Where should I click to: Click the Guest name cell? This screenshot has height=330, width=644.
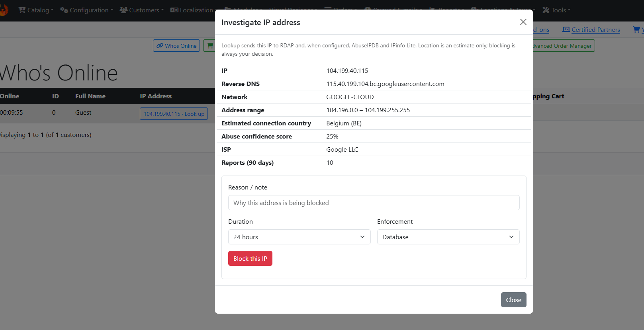click(83, 113)
